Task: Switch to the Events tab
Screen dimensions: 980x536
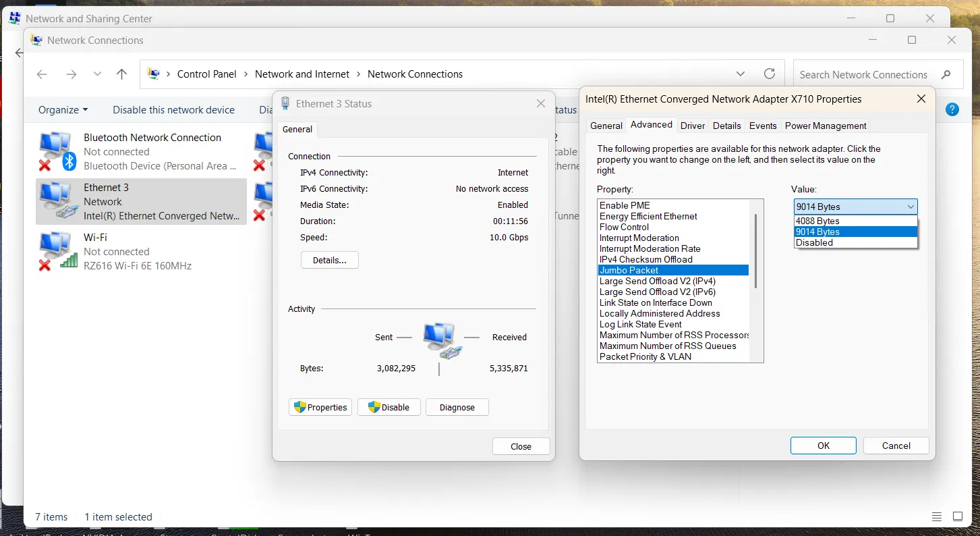Action: [x=763, y=126]
